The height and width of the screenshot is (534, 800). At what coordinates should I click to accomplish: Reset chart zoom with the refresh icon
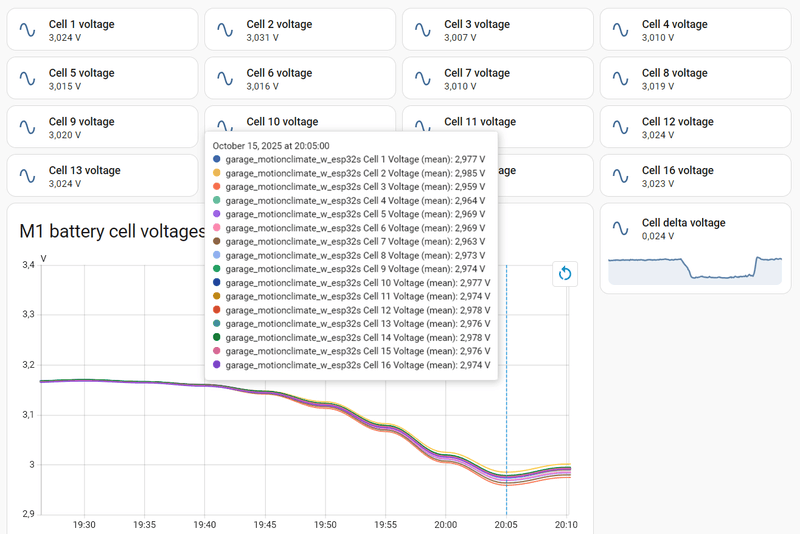(565, 273)
